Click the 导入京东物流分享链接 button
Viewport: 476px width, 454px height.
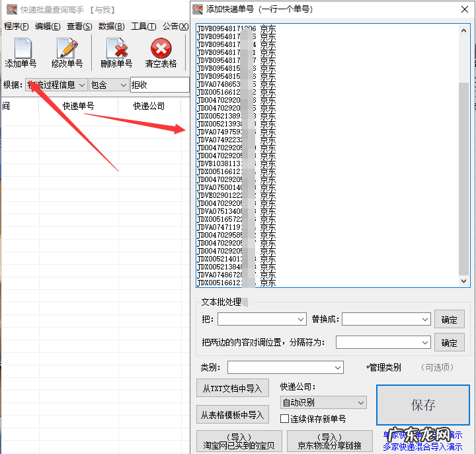coord(330,441)
